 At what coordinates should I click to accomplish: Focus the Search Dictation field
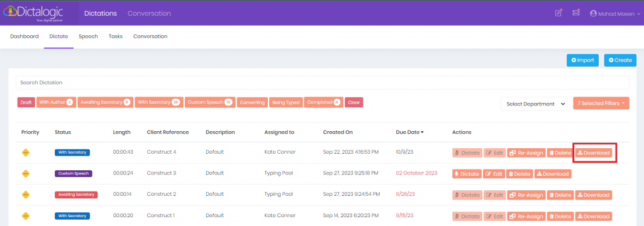323,82
